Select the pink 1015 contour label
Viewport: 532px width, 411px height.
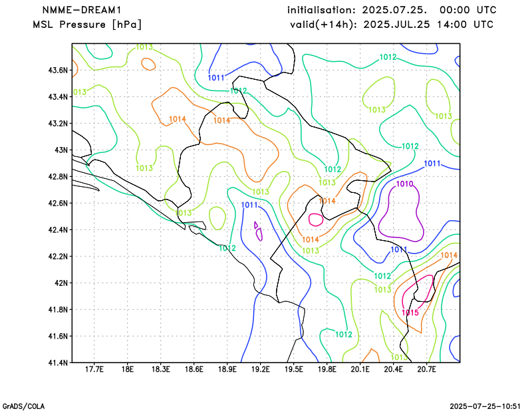click(x=410, y=313)
